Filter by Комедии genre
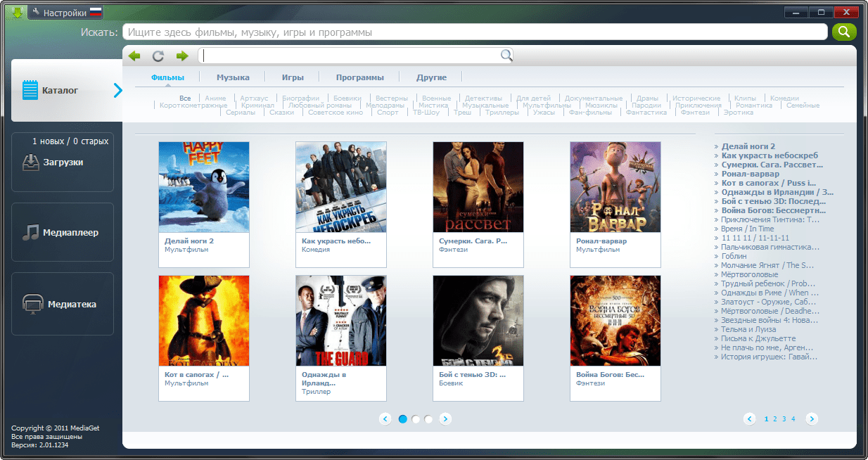 [784, 98]
